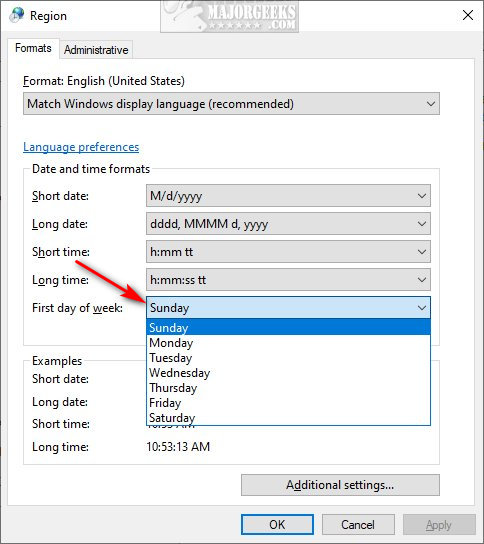Select Saturday from the day list
Image resolution: width=484 pixels, height=544 pixels.
[x=288, y=417]
